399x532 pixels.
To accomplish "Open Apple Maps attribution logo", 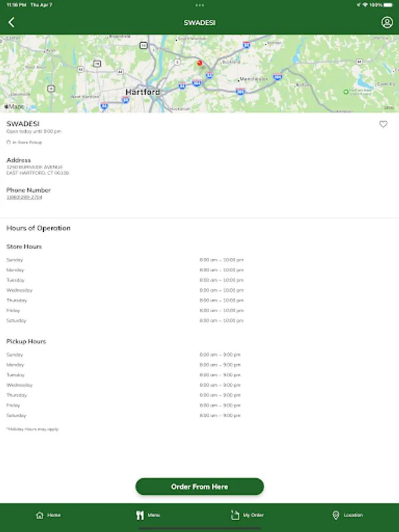I will (14, 106).
